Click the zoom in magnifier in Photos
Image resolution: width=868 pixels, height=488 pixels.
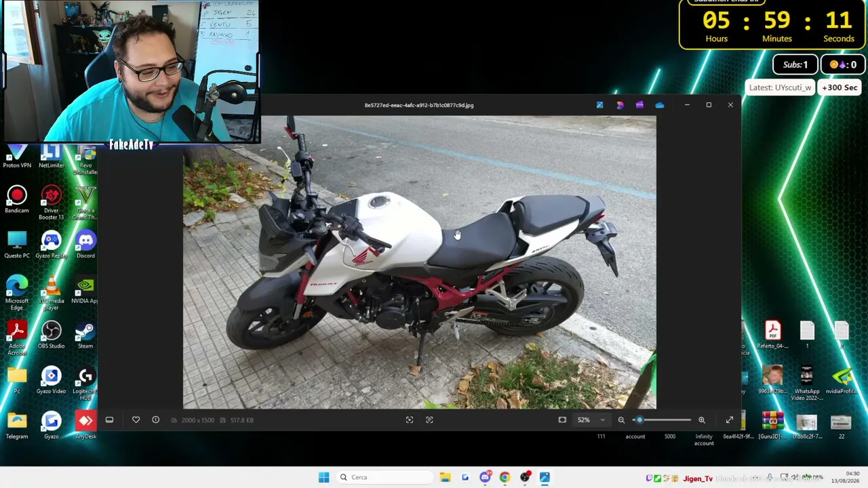tap(702, 420)
